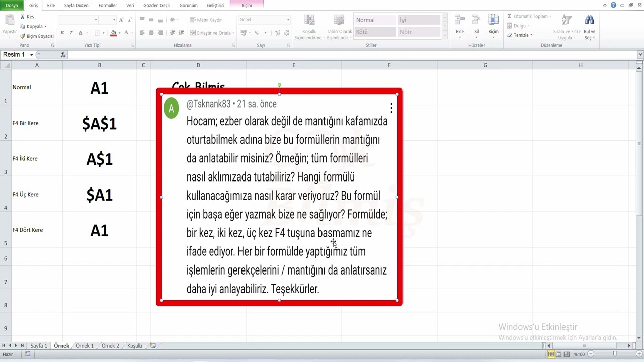Click increase indent icon
The height and width of the screenshot is (362, 644).
click(x=181, y=33)
